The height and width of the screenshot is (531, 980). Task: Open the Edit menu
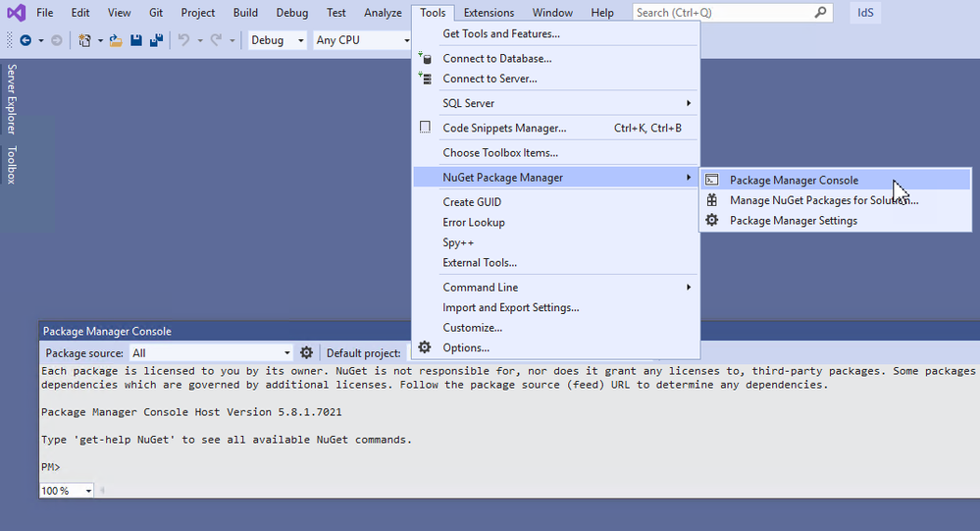[80, 13]
